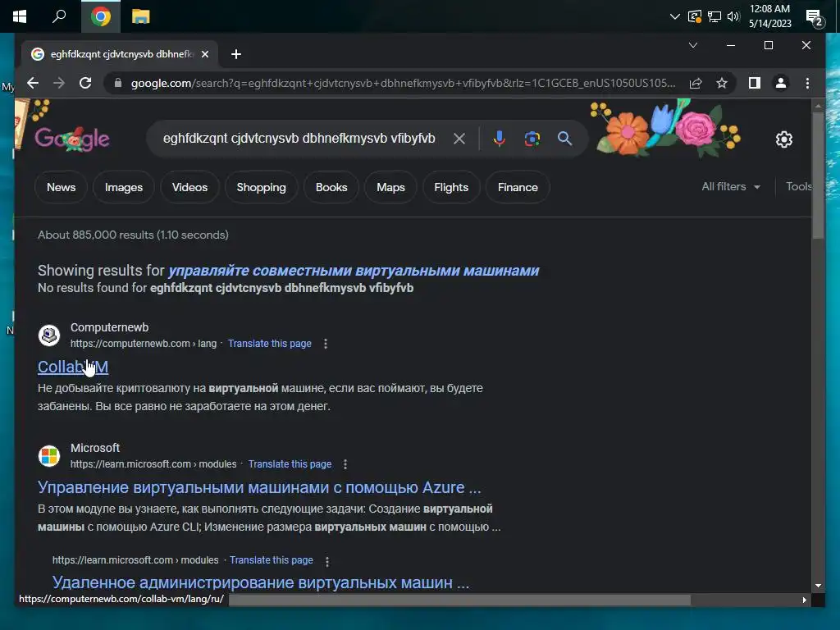
Task: Switch to Books results
Action: pyautogui.click(x=331, y=187)
